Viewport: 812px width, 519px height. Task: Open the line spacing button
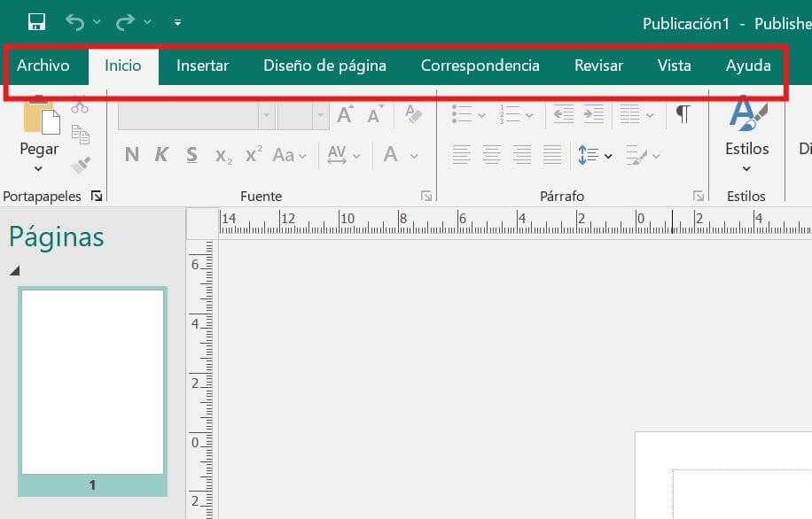click(x=595, y=155)
